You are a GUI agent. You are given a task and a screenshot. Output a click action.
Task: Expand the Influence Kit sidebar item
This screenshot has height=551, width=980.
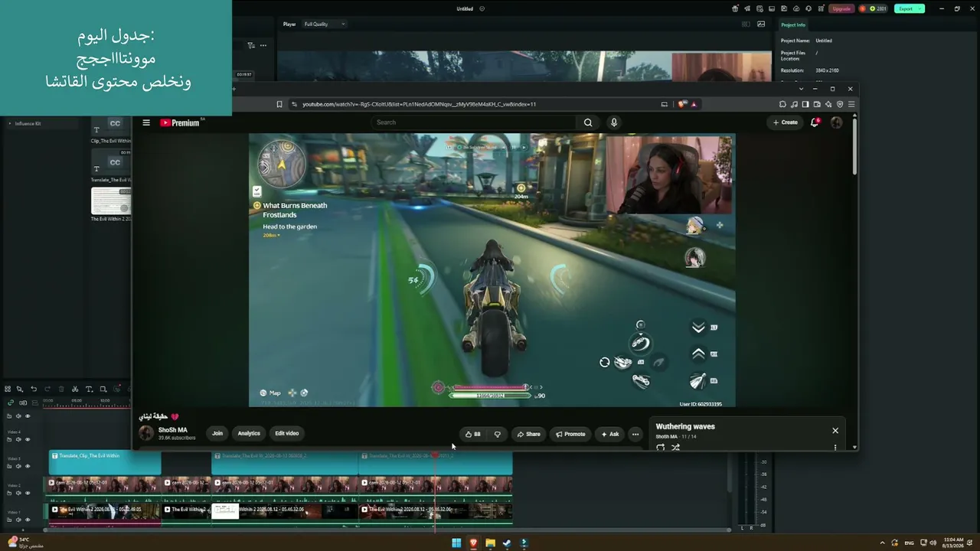pyautogui.click(x=10, y=123)
